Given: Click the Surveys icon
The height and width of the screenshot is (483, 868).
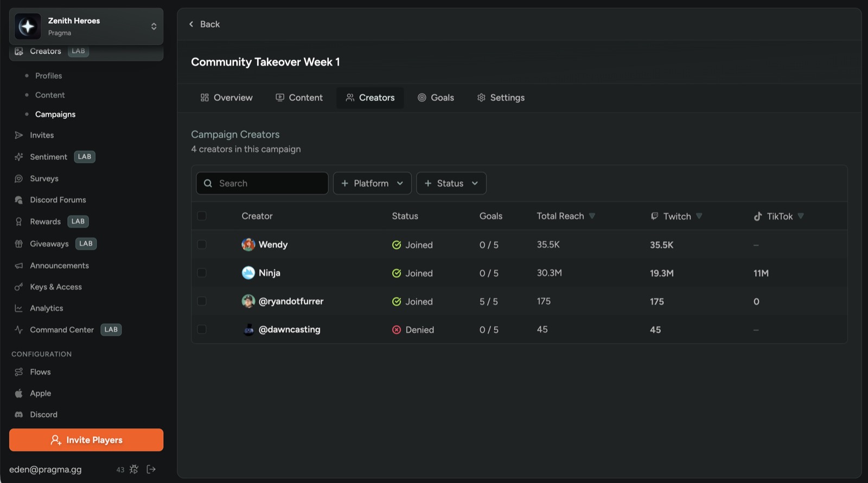Looking at the screenshot, I should [x=19, y=178].
